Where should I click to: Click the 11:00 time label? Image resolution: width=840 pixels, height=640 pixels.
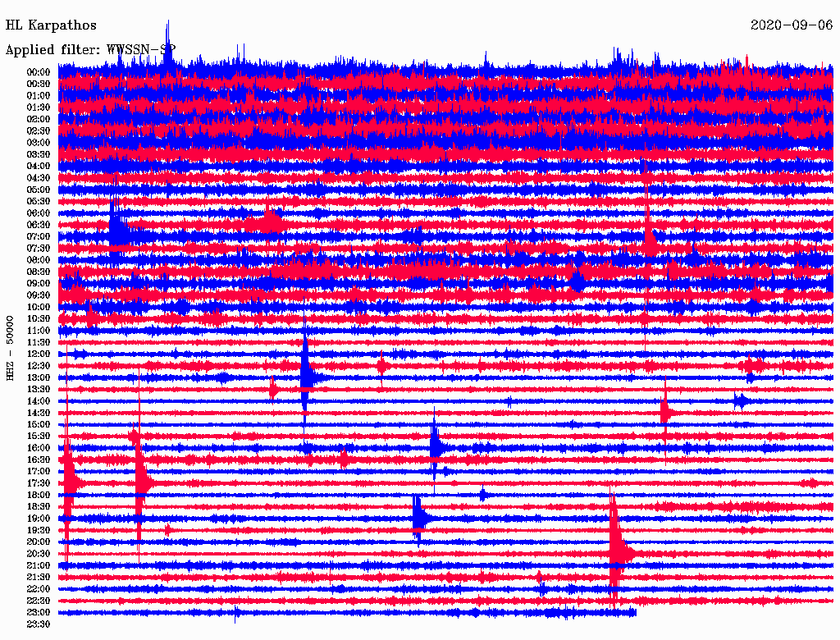coord(39,331)
